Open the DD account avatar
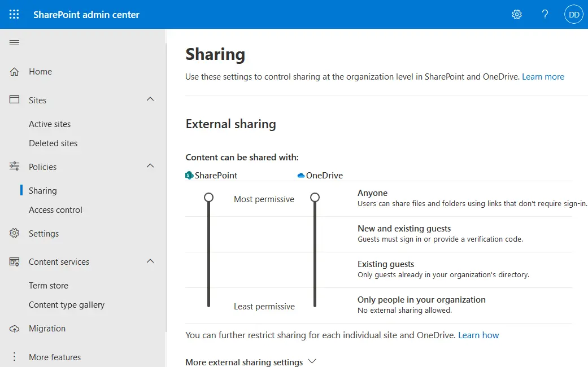The width and height of the screenshot is (588, 367). [x=574, y=14]
